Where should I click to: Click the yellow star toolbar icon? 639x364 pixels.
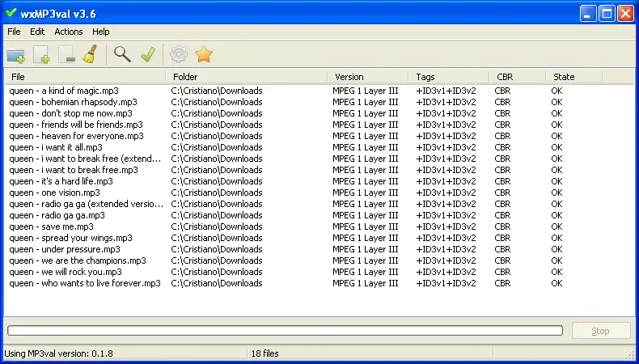click(204, 54)
